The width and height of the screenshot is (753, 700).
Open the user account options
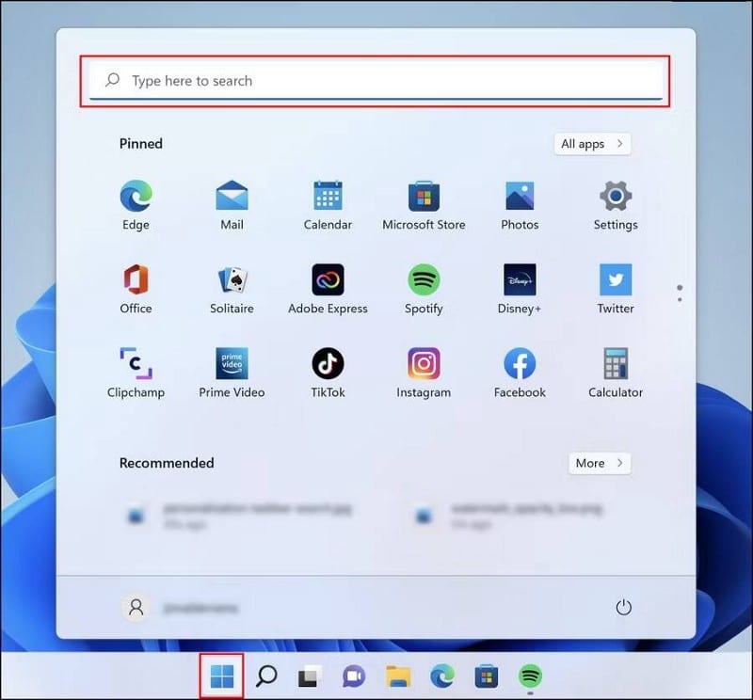click(136, 608)
